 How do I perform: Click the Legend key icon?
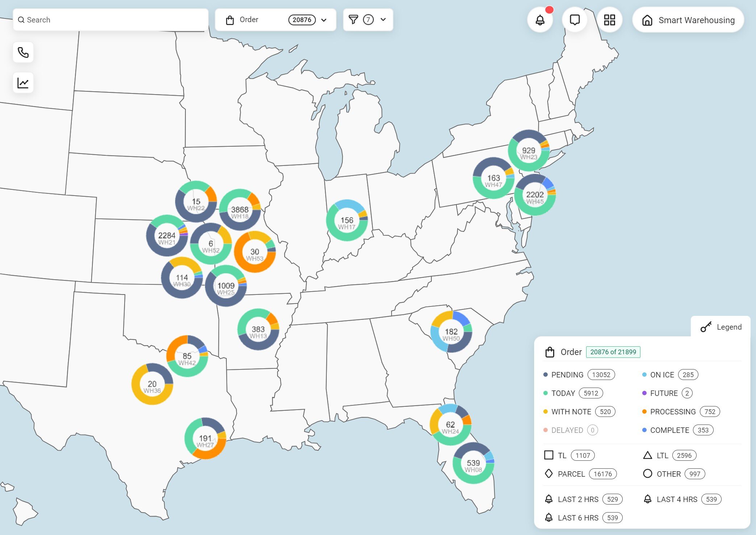(x=706, y=327)
